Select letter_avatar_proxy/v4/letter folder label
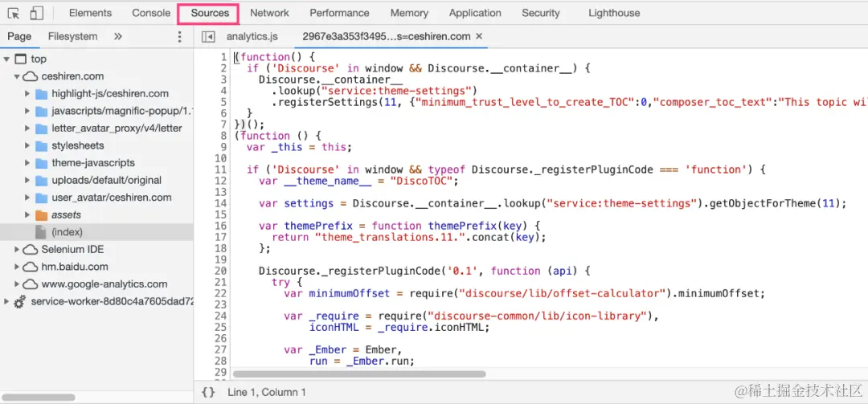This screenshot has width=868, height=404. [x=117, y=129]
